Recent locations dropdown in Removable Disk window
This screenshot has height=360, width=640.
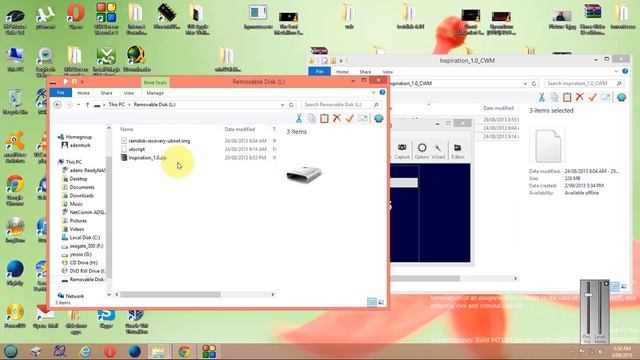78,105
